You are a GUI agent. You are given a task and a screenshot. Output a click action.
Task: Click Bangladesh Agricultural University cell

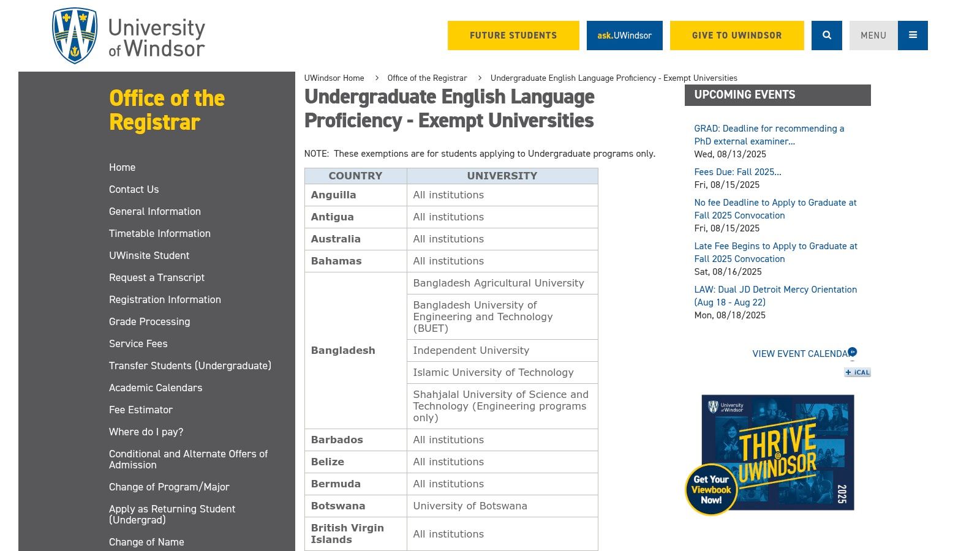[502, 283]
